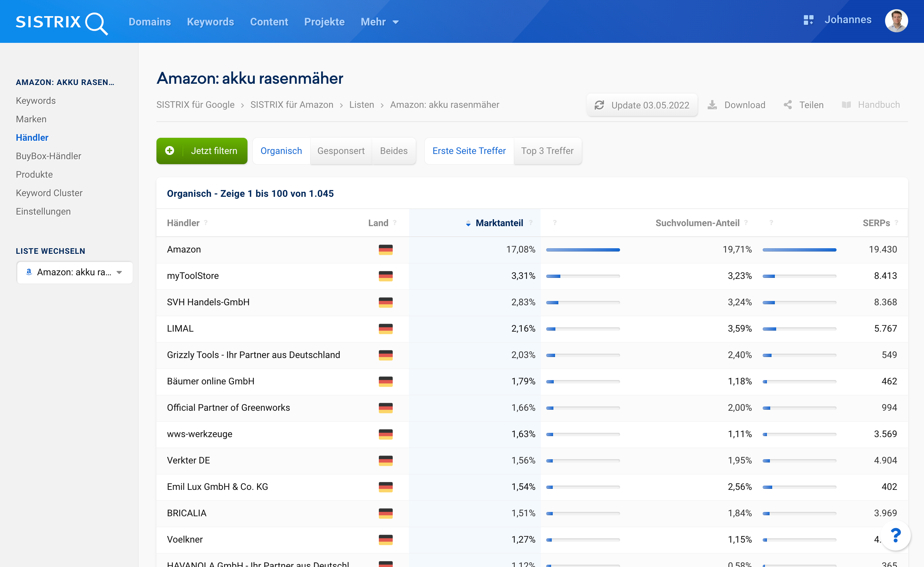Select the Beides toggle option
Image resolution: width=924 pixels, height=567 pixels.
point(393,151)
